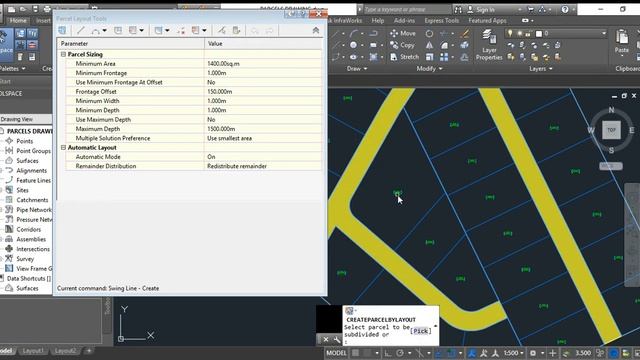This screenshot has width=640, height=360.
Task: Open the curve tool dropdown arrow
Action: 104,31
